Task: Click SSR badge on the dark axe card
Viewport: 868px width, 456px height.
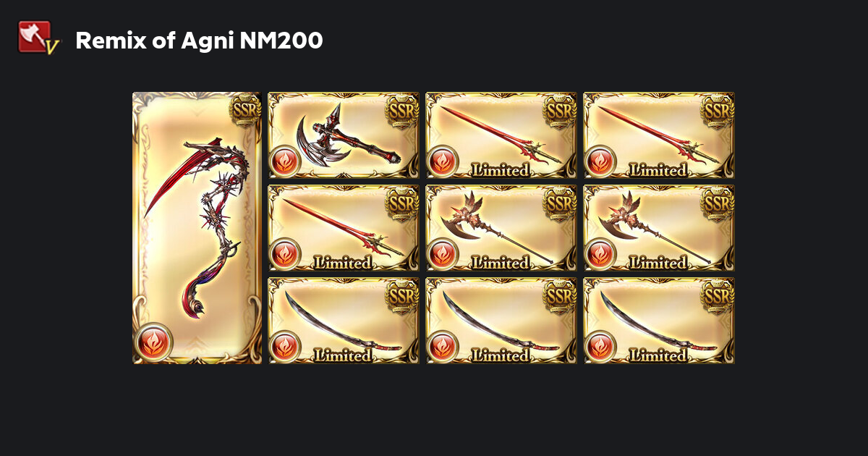Action: [x=402, y=110]
